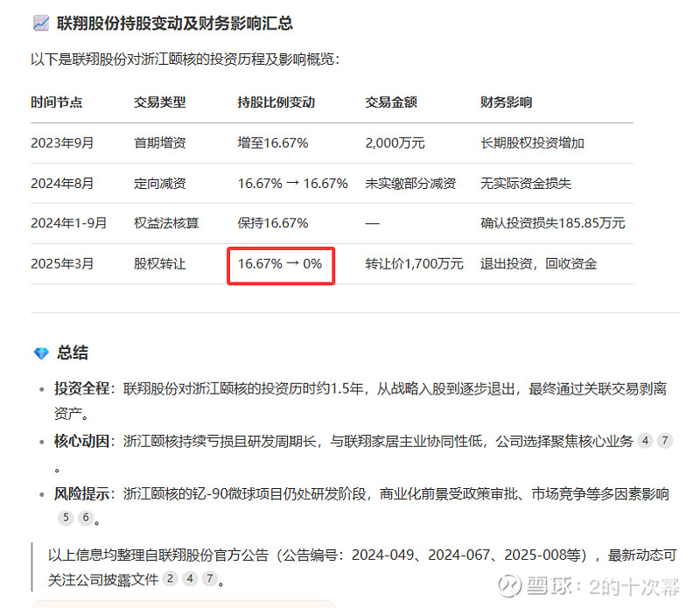Click the chart icon beside 联翔股份持股变动 heading

(41, 24)
